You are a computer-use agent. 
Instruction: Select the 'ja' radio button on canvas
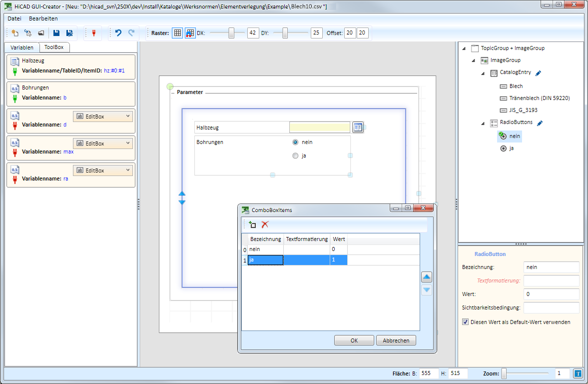[295, 156]
